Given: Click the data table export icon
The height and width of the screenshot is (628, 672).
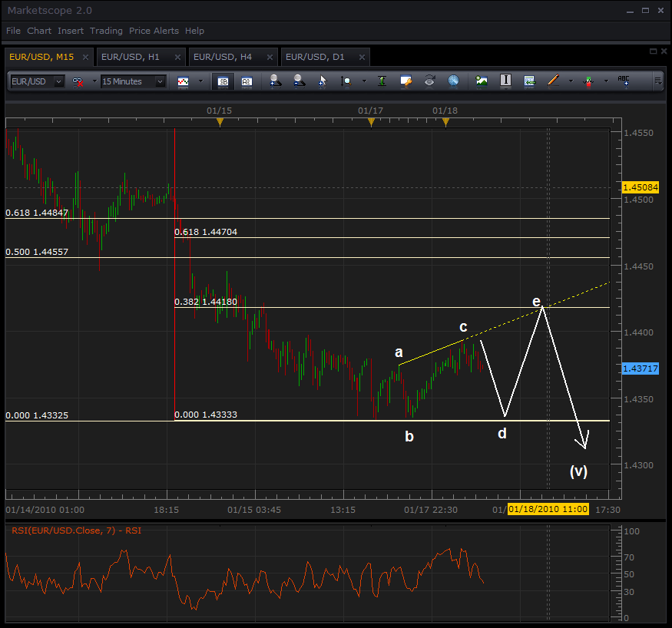Looking at the screenshot, I should 529,81.
